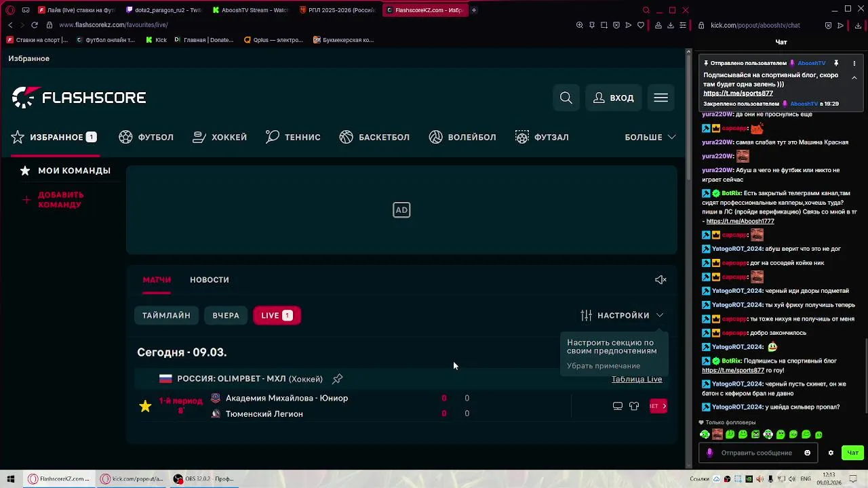Click the Россия: OLIMPBET - МХЛ league title
Image resolution: width=868 pixels, height=488 pixels.
coord(250,379)
